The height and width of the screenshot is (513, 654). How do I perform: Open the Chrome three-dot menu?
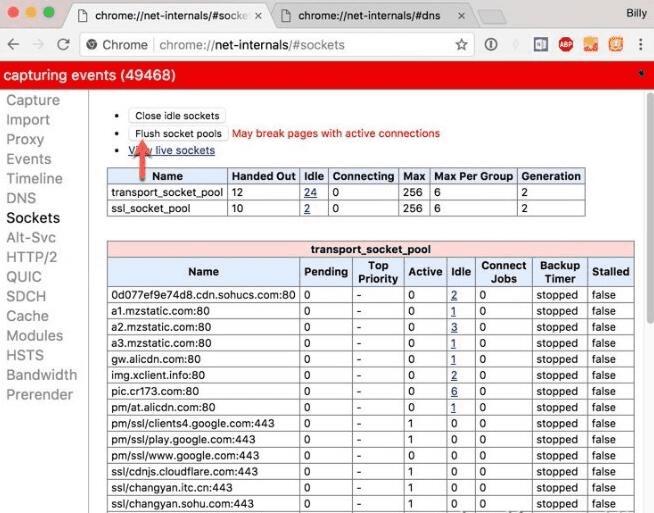click(x=641, y=44)
